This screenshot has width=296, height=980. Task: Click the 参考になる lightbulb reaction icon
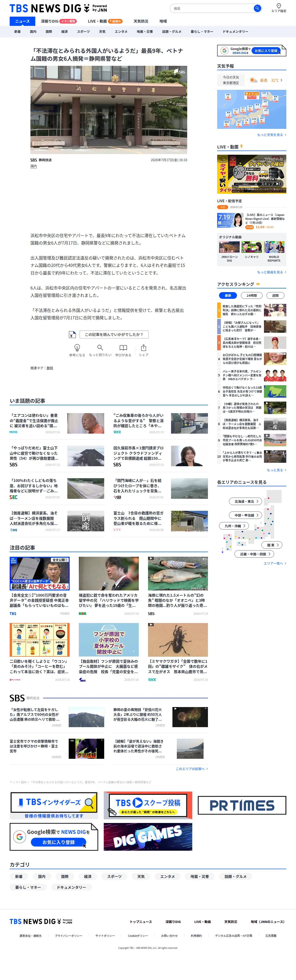pos(77,348)
